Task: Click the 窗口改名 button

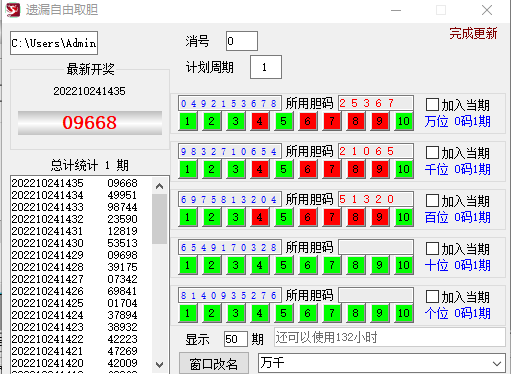Action: pos(214,364)
